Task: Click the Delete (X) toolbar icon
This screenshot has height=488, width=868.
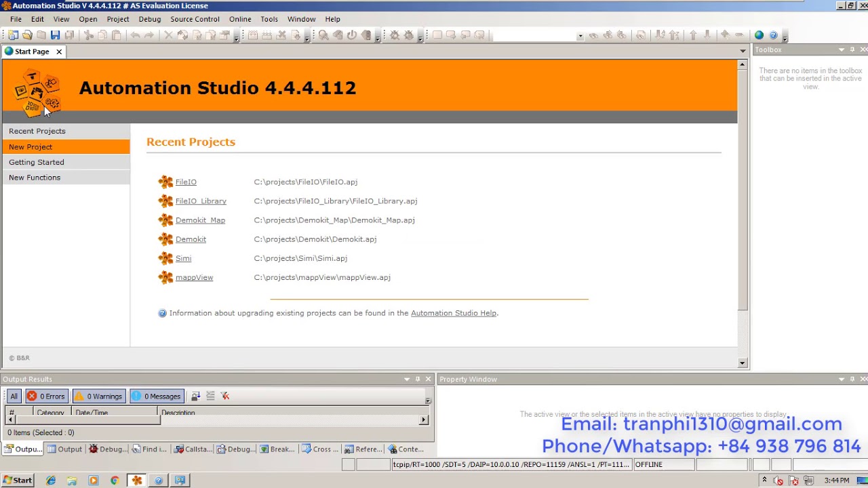Action: tap(168, 35)
